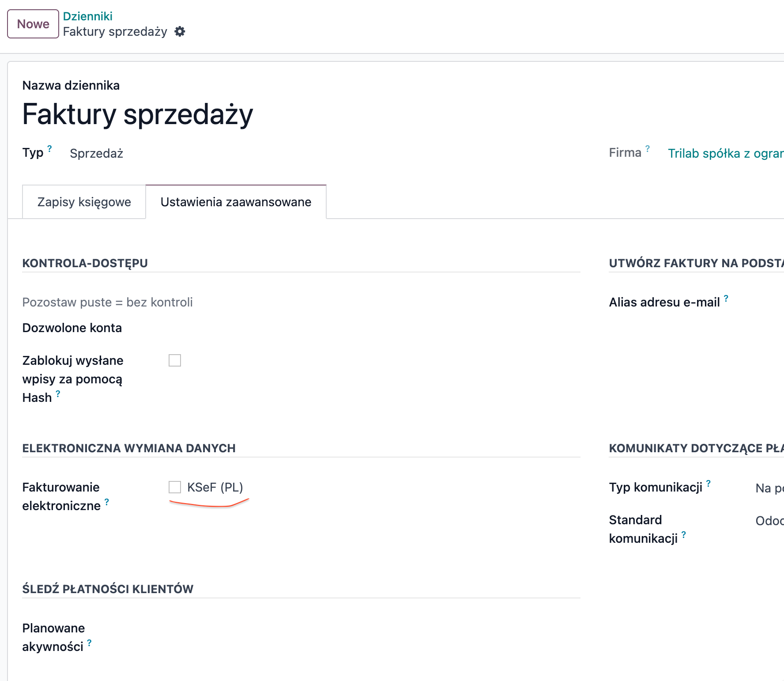Image resolution: width=784 pixels, height=681 pixels.
Task: Open the Standard komunikacji dropdown value
Action: [x=769, y=521]
